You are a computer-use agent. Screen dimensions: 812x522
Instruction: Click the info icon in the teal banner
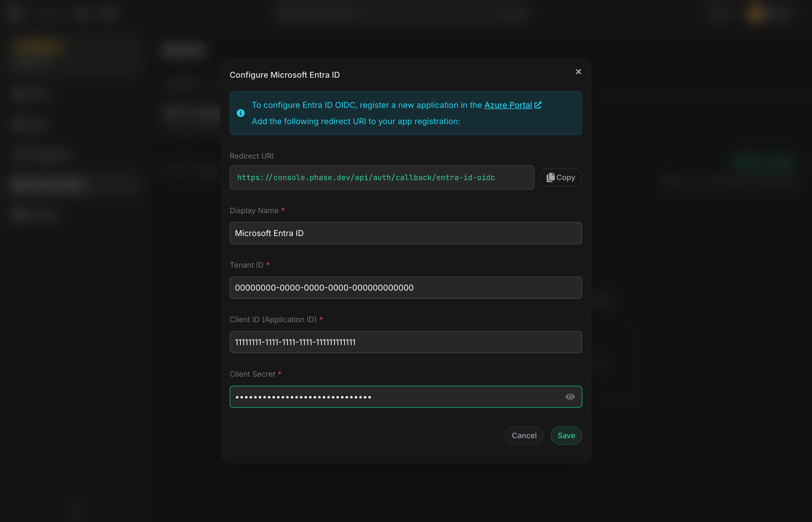[x=240, y=113]
